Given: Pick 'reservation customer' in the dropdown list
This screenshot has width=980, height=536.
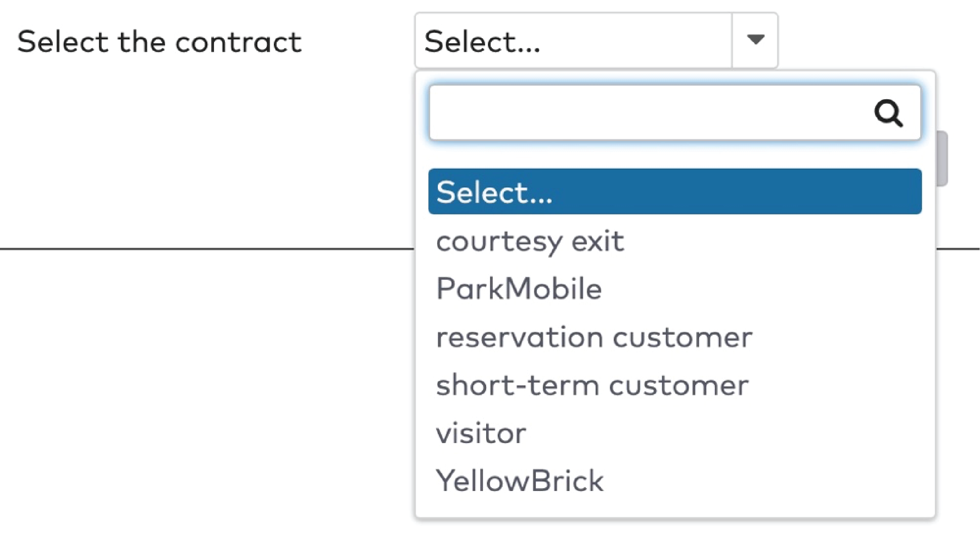Looking at the screenshot, I should tap(594, 337).
